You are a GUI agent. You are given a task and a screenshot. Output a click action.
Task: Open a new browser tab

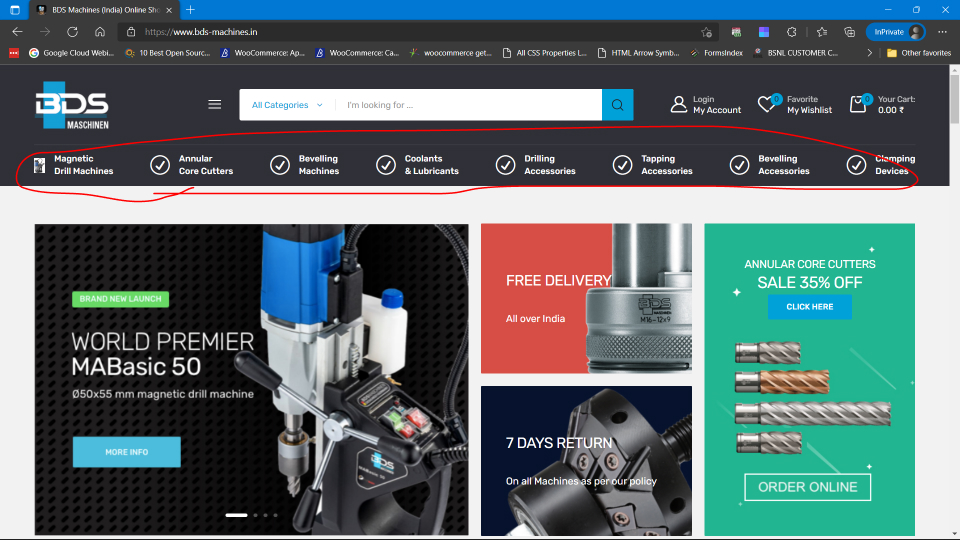191,10
